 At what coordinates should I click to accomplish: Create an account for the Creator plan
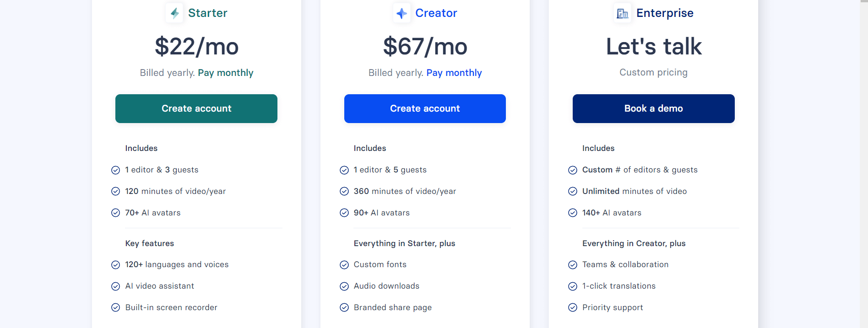[424, 108]
